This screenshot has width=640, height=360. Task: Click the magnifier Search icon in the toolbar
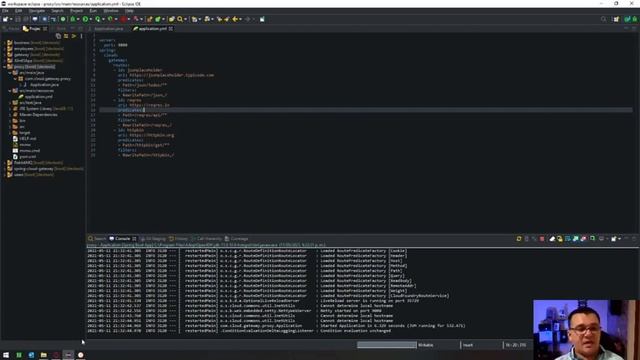pyautogui.click(x=180, y=19)
